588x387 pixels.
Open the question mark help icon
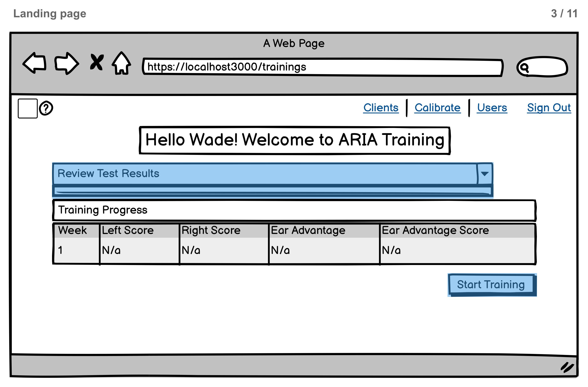tap(46, 108)
